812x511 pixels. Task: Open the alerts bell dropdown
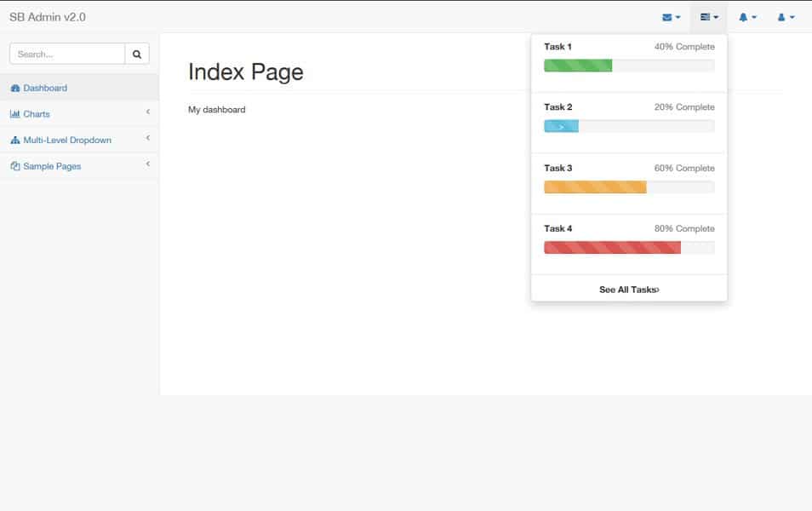747,16
